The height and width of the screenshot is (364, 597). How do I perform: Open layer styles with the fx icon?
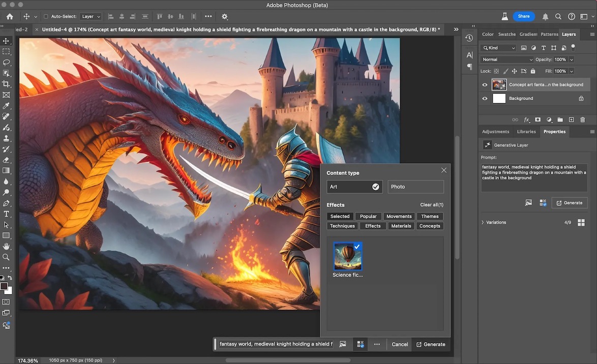[x=526, y=119]
